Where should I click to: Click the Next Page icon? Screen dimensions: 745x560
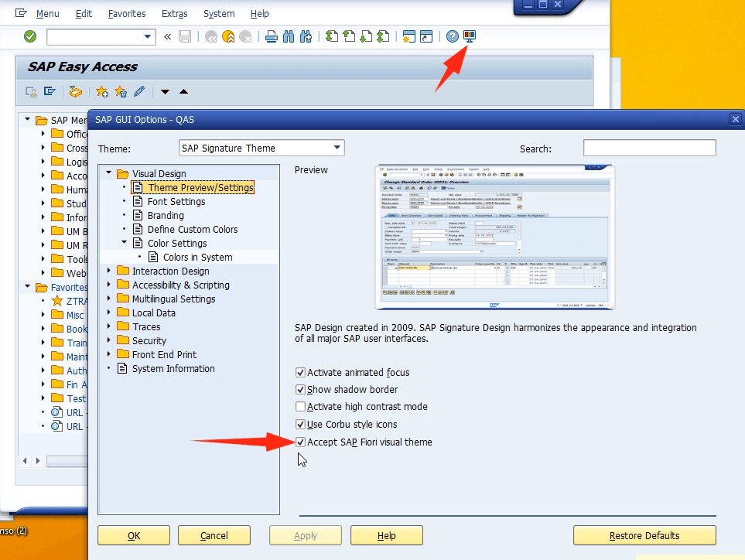(366, 36)
